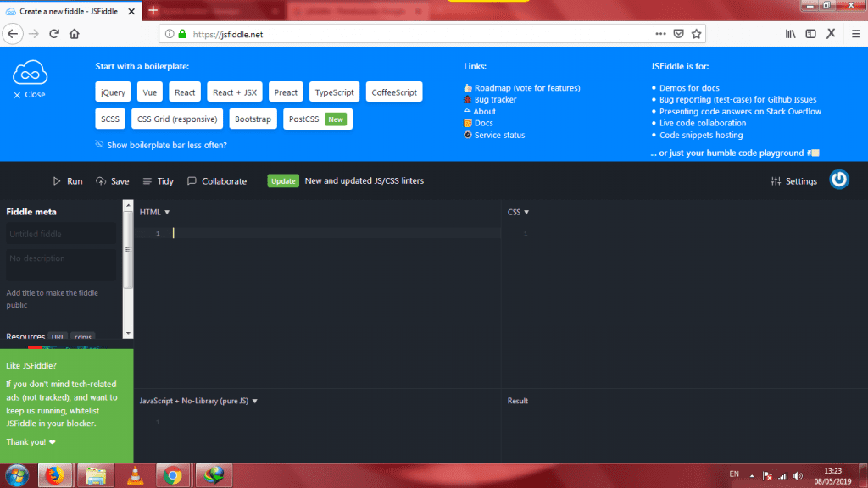Viewport: 868px width, 488px height.
Task: Switch to Firefox in taskbar
Action: coord(55,476)
